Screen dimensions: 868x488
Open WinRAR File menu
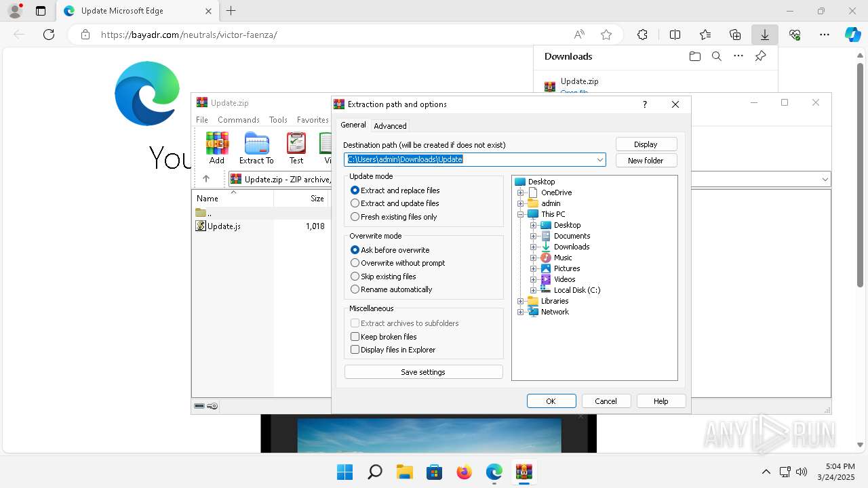click(202, 120)
